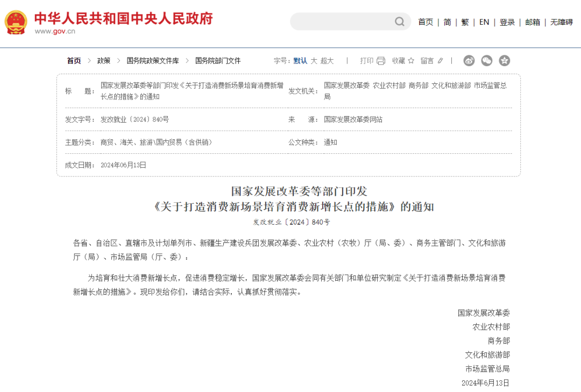Viewport: 581px width, 392px height.
Task: Switch to 繁 traditional Chinese
Action: [465, 22]
